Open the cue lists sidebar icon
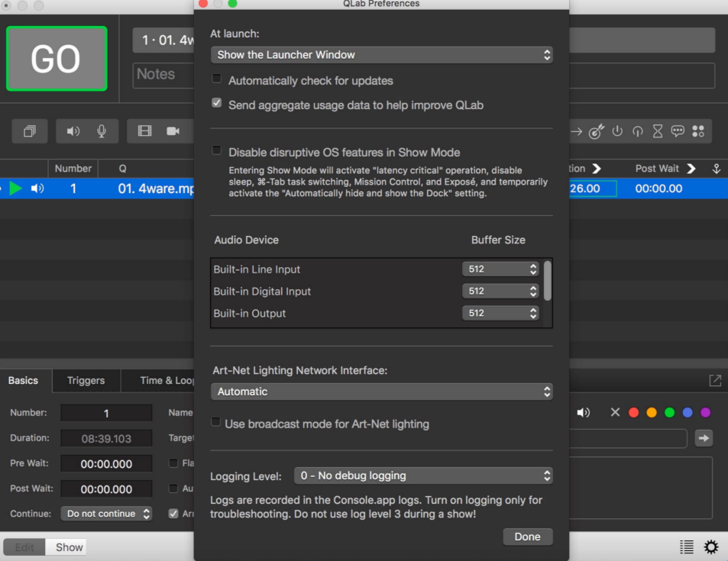The image size is (728, 561). tap(686, 547)
